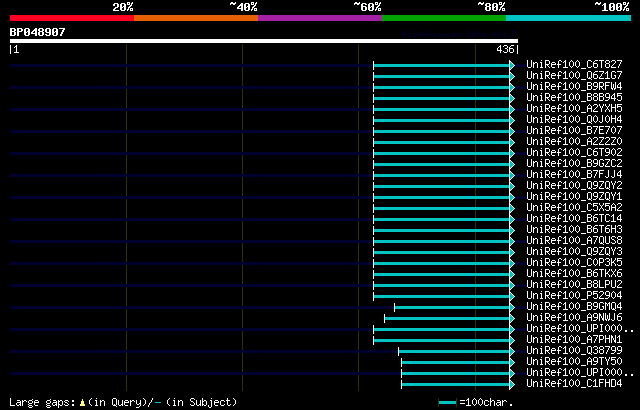Select the UniRef100_Q38799 label
This screenshot has width=640, height=410.
574,350
